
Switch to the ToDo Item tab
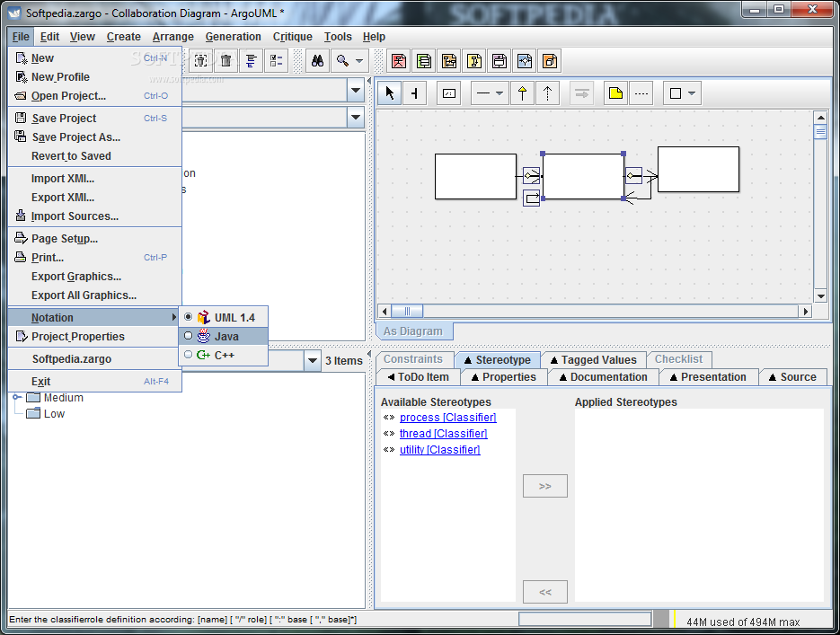[x=419, y=377]
